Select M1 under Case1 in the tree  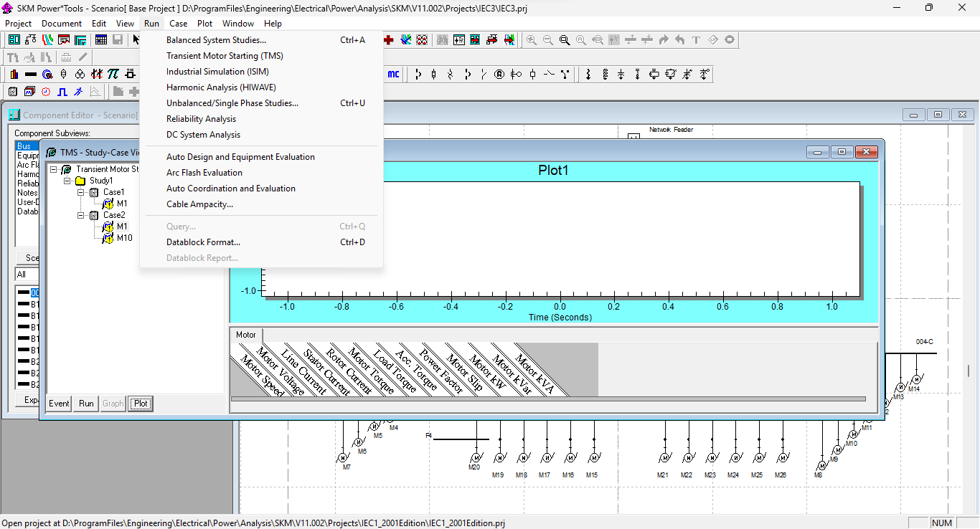[x=122, y=204]
